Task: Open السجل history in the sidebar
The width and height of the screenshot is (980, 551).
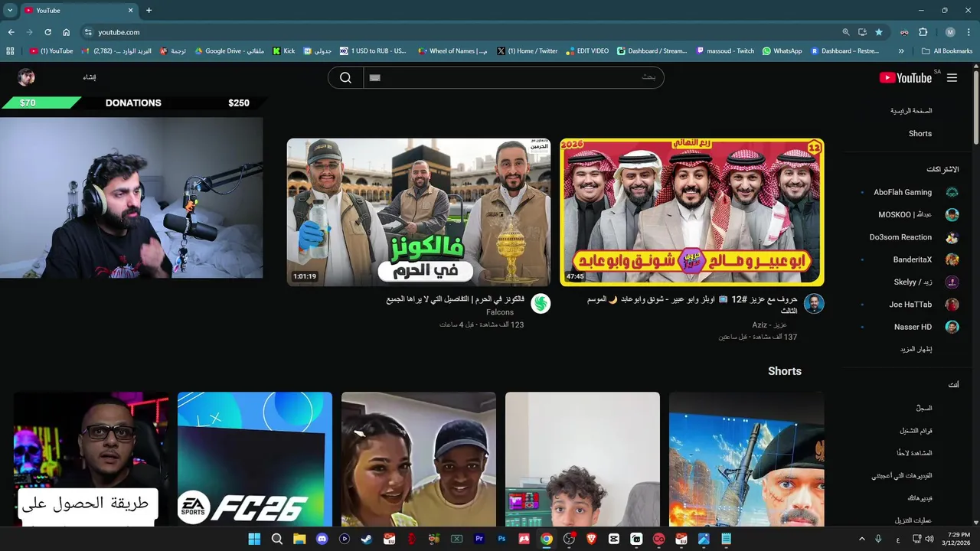Action: 923,408
